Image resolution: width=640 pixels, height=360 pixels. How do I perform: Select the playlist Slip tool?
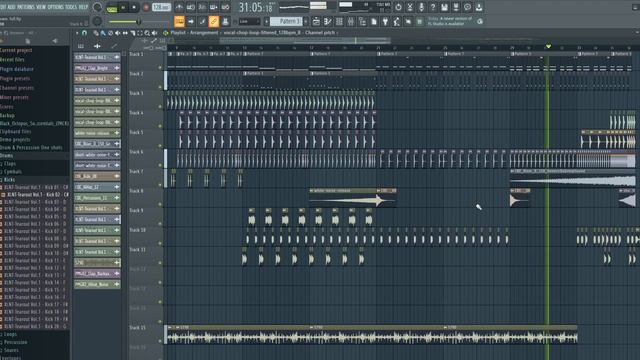125,33
